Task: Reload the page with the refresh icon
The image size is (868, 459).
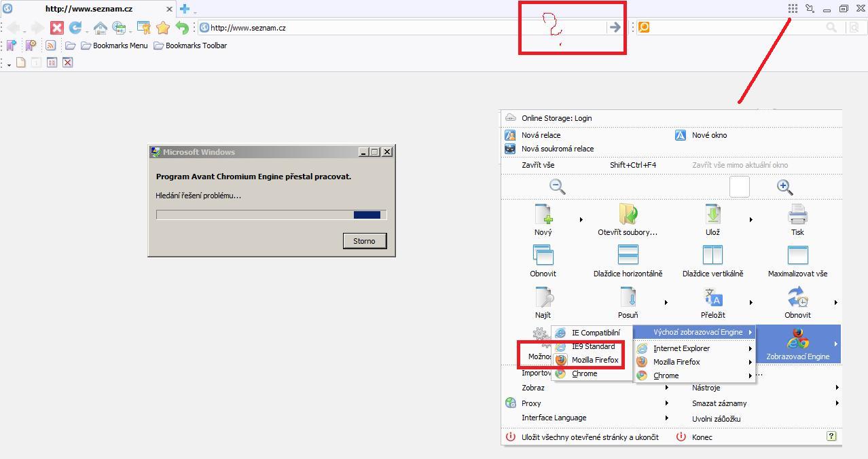Action: [75, 28]
